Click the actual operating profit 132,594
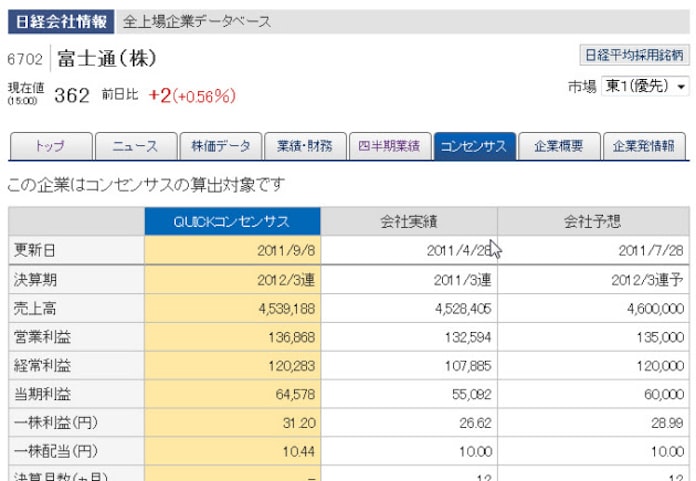 (x=468, y=338)
